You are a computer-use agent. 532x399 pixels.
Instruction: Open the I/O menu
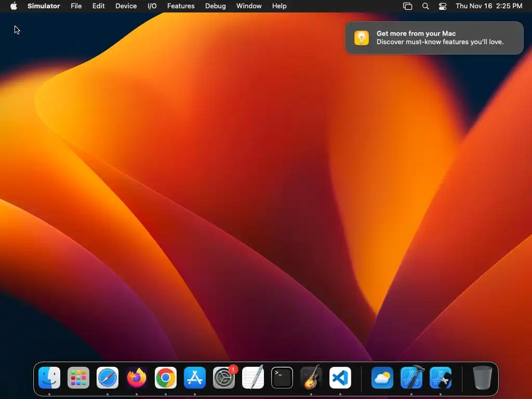[152, 6]
